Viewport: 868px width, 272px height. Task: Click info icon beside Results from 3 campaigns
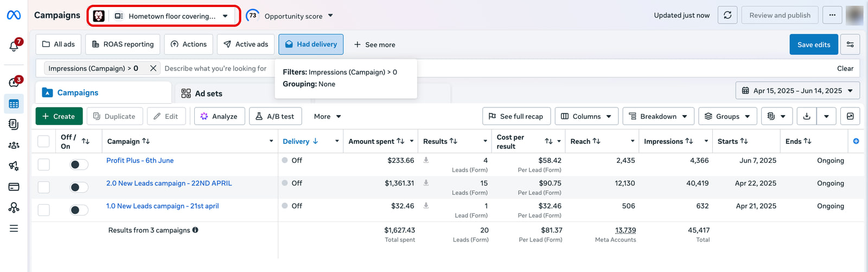pyautogui.click(x=195, y=230)
